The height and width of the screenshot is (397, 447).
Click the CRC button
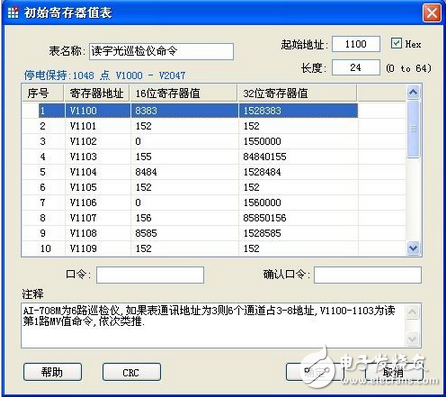[131, 372]
